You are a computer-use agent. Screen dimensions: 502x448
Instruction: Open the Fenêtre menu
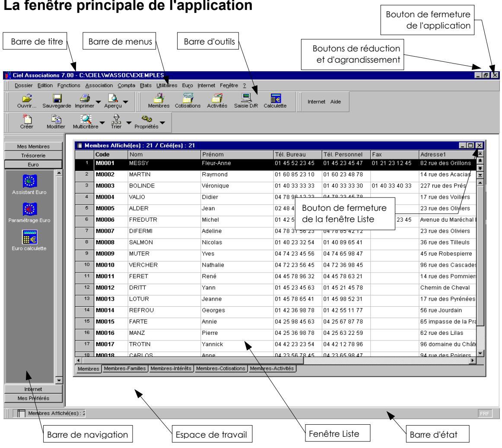pyautogui.click(x=229, y=86)
